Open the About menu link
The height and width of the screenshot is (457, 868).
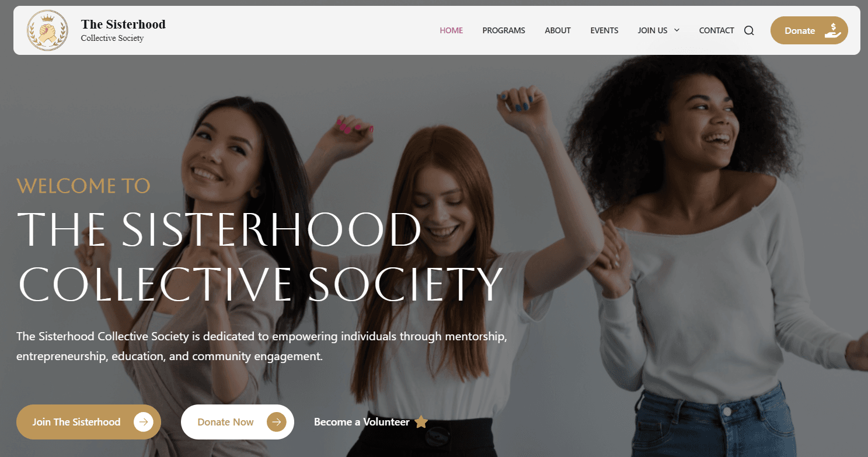pos(557,30)
